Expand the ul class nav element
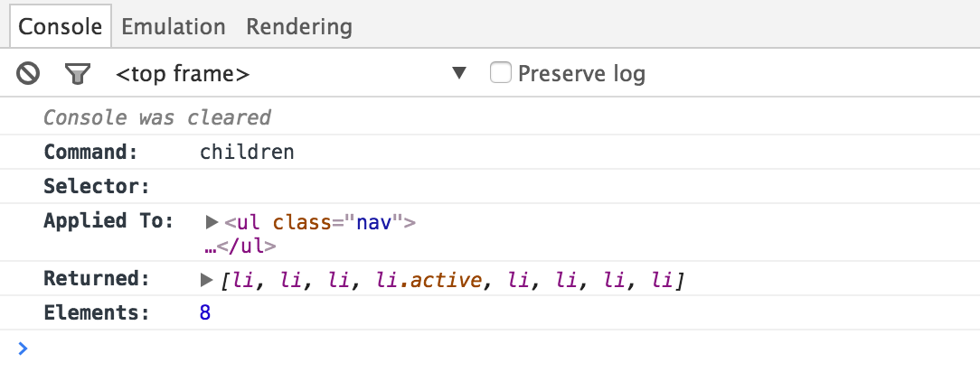 pos(212,221)
